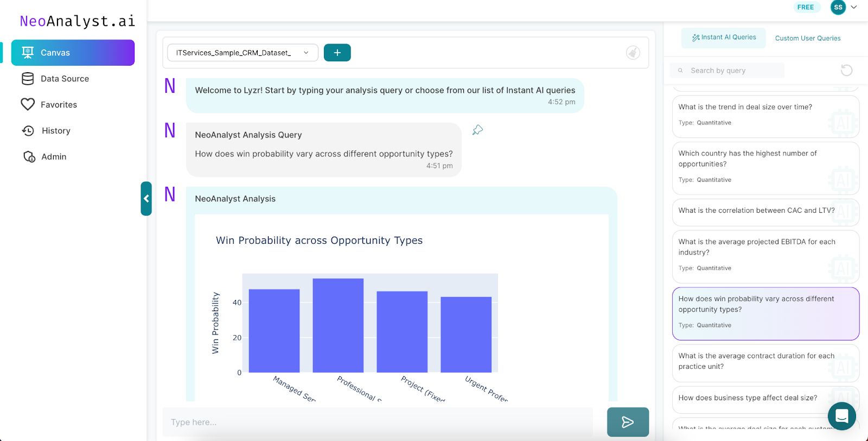Expand the account menu chevron

point(854,7)
